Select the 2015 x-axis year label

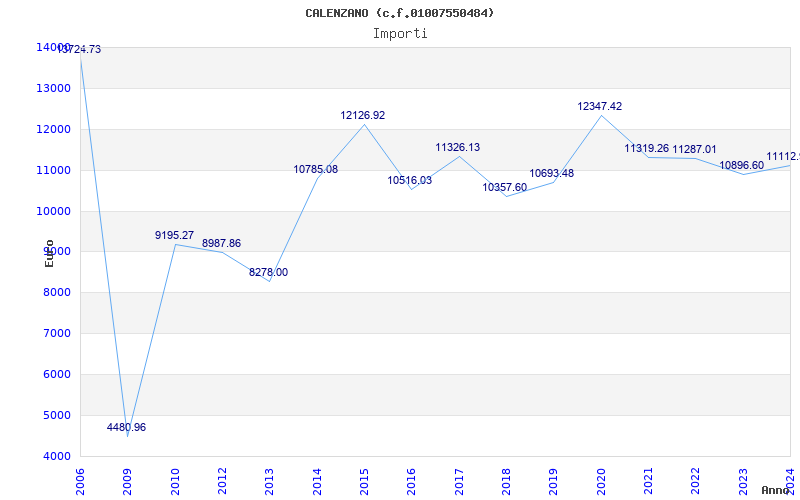[365, 478]
